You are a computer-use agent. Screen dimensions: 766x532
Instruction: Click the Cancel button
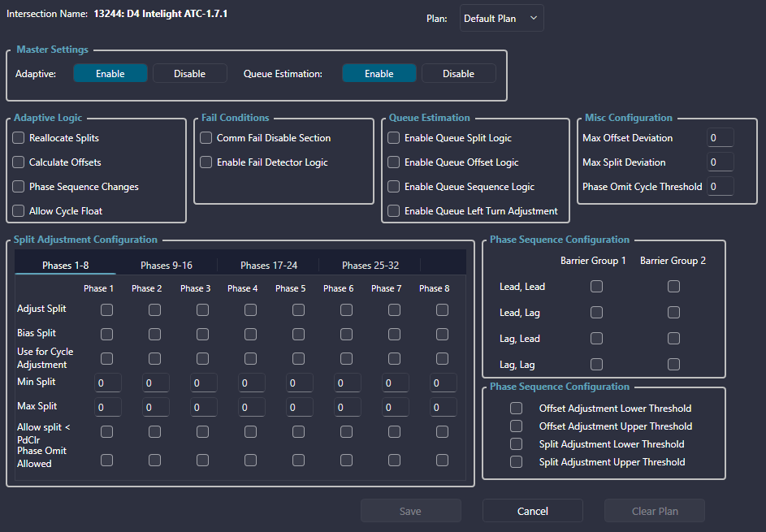[x=532, y=511]
